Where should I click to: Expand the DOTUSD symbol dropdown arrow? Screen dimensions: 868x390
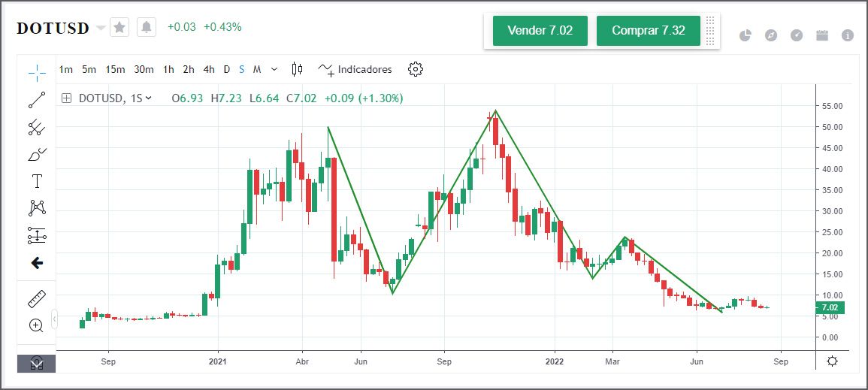click(x=101, y=28)
